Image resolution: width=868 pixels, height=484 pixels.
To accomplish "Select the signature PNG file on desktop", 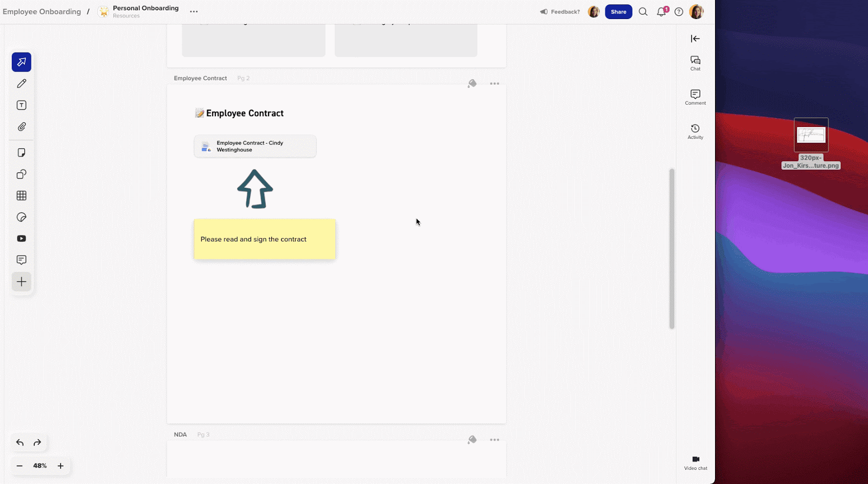I will pyautogui.click(x=811, y=135).
